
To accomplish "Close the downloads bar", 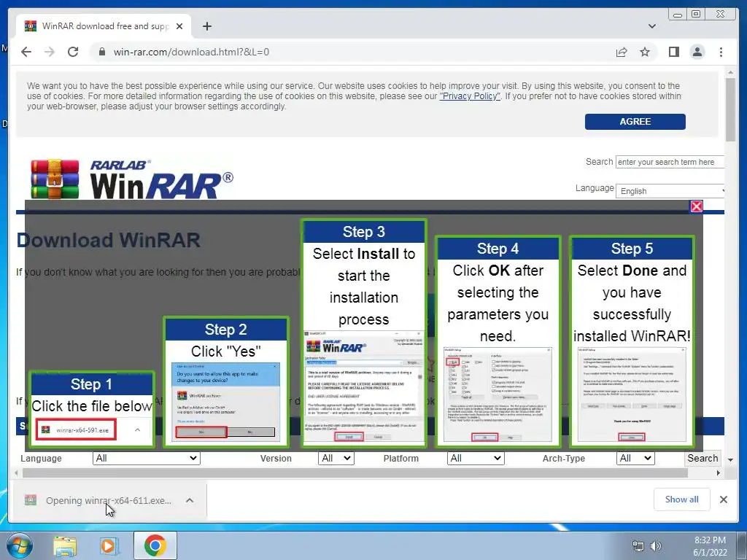I will (723, 499).
